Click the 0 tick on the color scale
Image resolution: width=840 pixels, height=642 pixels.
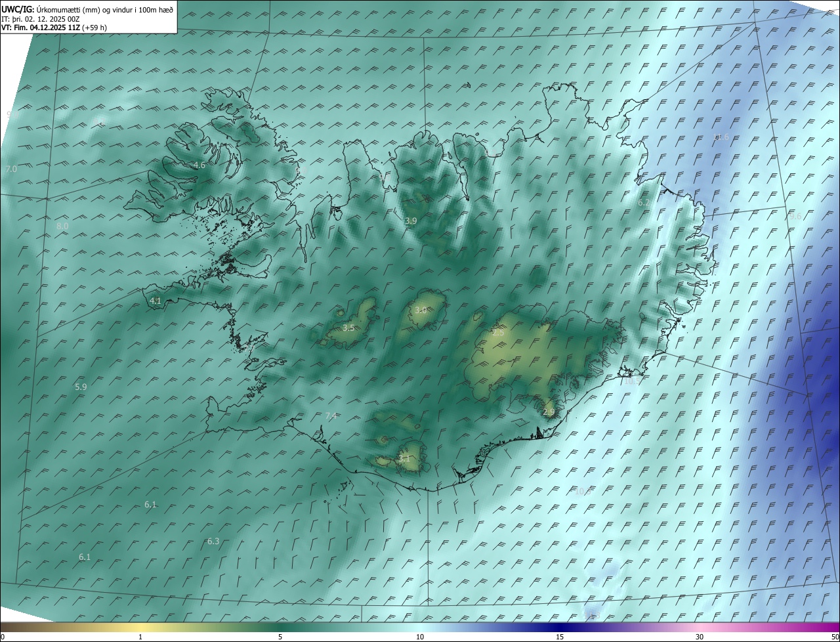(x=3, y=637)
